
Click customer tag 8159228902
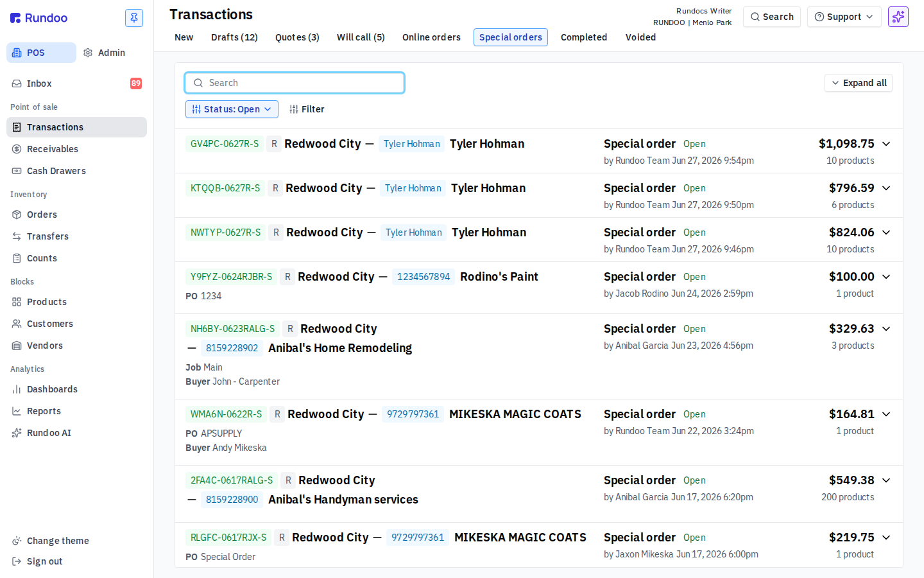click(x=232, y=348)
